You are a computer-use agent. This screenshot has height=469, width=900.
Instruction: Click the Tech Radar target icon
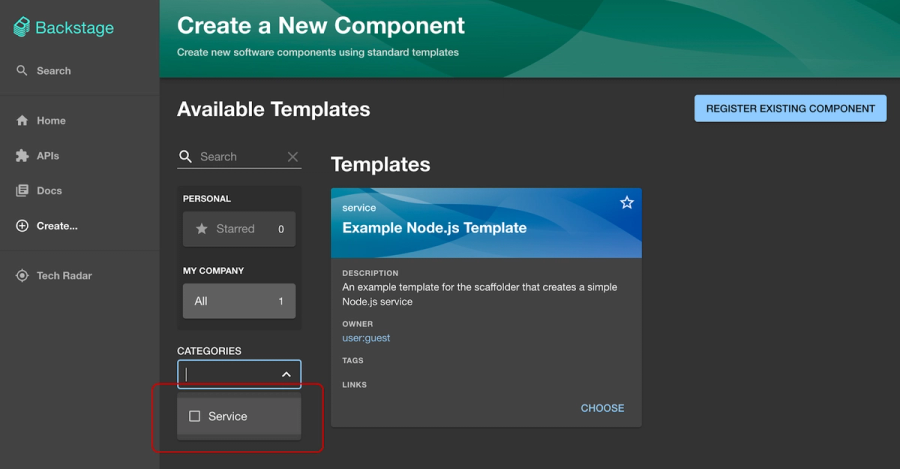point(22,276)
